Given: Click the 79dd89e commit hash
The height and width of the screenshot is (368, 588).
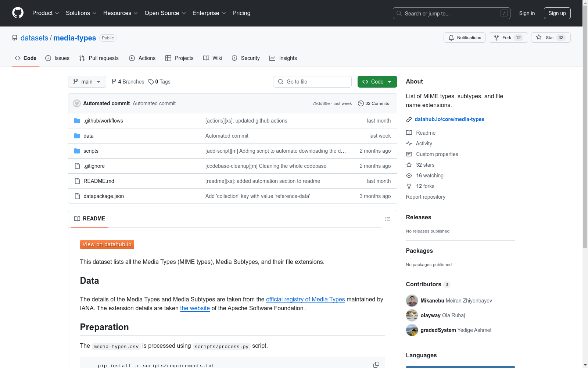Looking at the screenshot, I should pyautogui.click(x=321, y=103).
